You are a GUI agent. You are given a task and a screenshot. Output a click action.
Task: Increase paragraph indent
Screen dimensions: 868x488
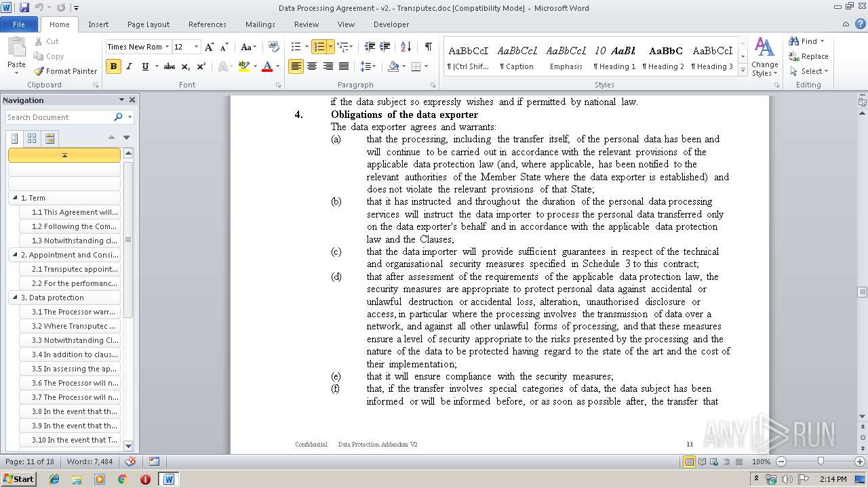coord(384,47)
